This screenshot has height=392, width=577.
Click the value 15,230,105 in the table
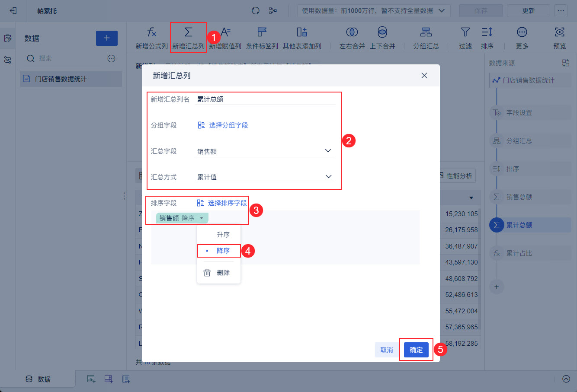coord(462,214)
